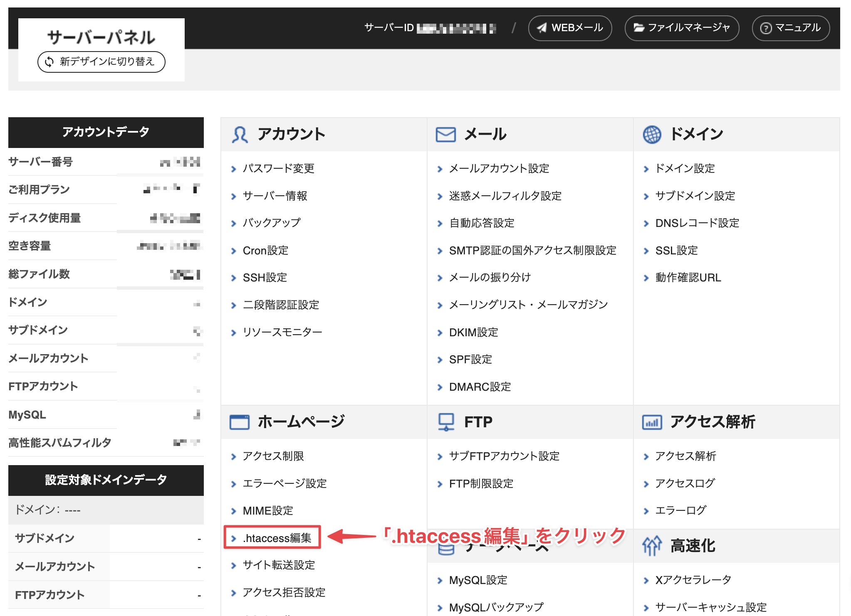Image resolution: width=851 pixels, height=616 pixels.
Task: Open SPF設定
Action: pos(470,360)
